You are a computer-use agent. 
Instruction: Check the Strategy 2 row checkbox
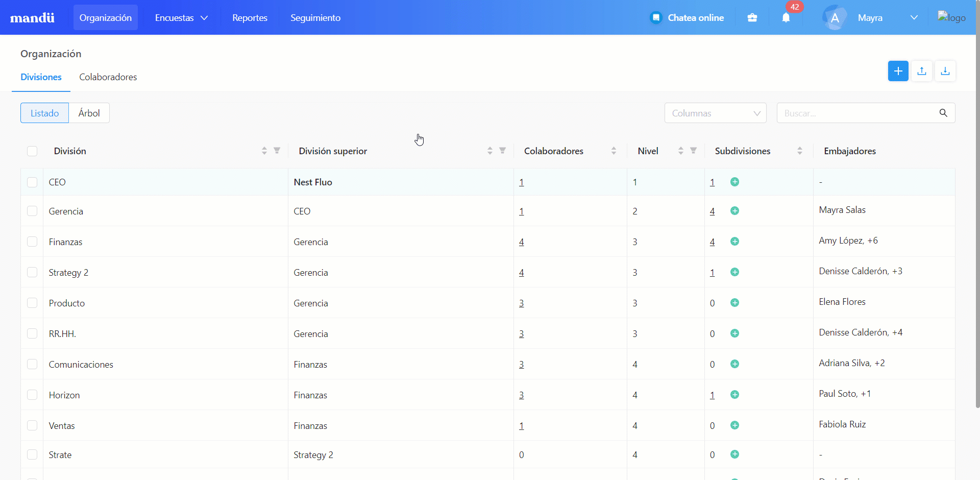(x=32, y=272)
